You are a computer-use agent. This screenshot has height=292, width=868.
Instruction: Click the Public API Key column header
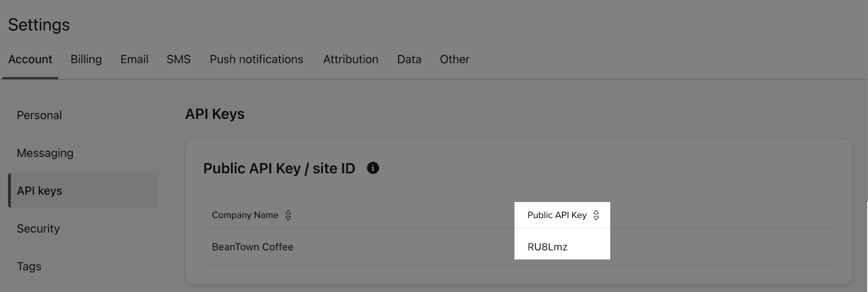tap(557, 215)
